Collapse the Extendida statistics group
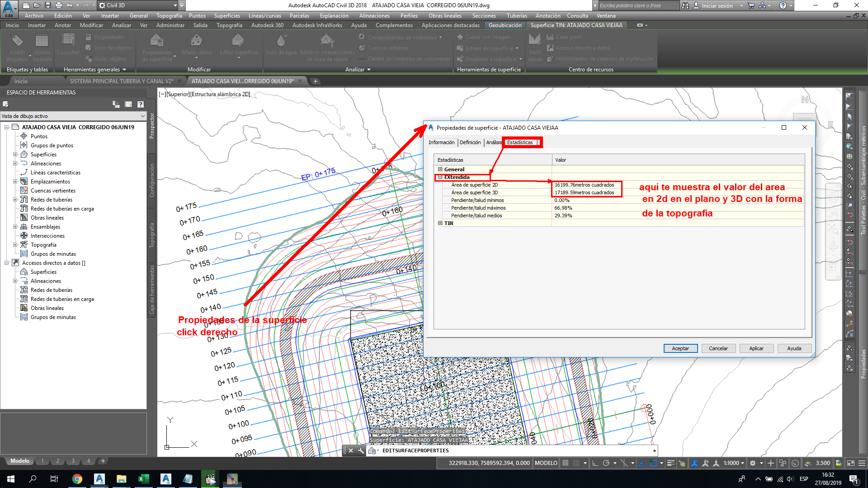Viewport: 868px width, 488px height. pos(440,177)
